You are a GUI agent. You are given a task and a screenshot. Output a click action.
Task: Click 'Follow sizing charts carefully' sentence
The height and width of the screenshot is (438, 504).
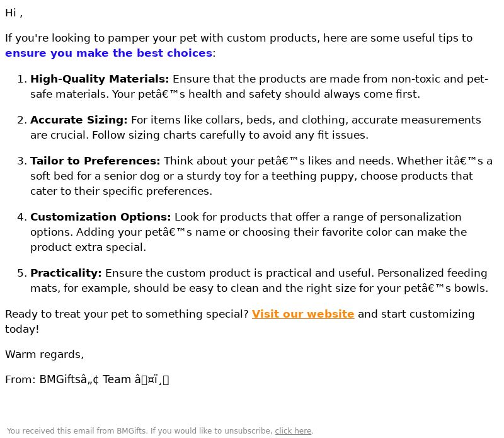coord(230,135)
